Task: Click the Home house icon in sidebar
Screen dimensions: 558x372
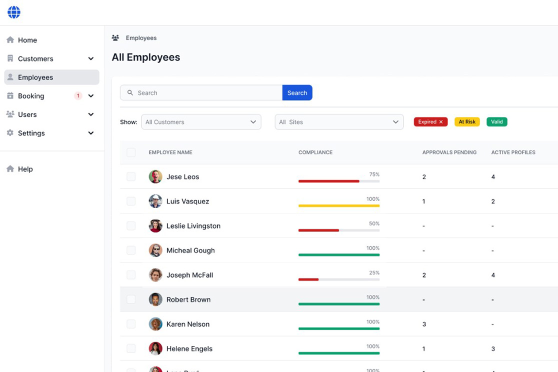Action: tap(10, 40)
